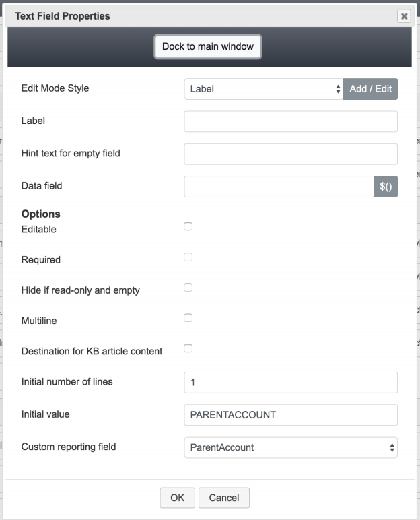The image size is (420, 520).
Task: Close the Text Field Properties dialog
Action: click(404, 16)
